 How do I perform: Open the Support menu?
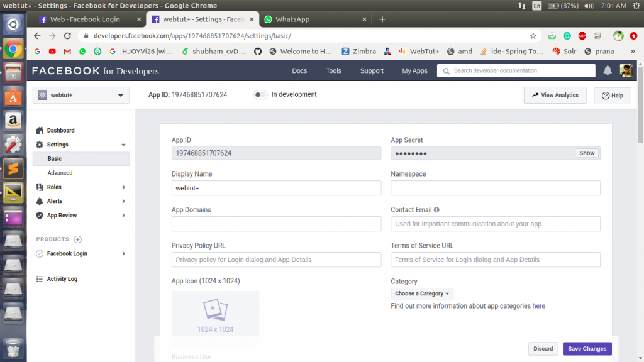(372, 70)
